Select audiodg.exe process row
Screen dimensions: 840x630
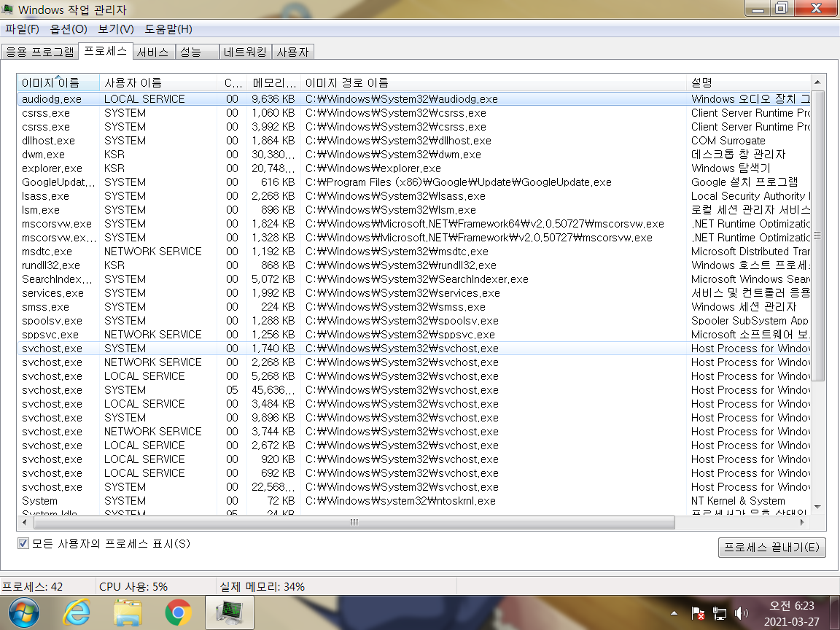tap(414, 99)
